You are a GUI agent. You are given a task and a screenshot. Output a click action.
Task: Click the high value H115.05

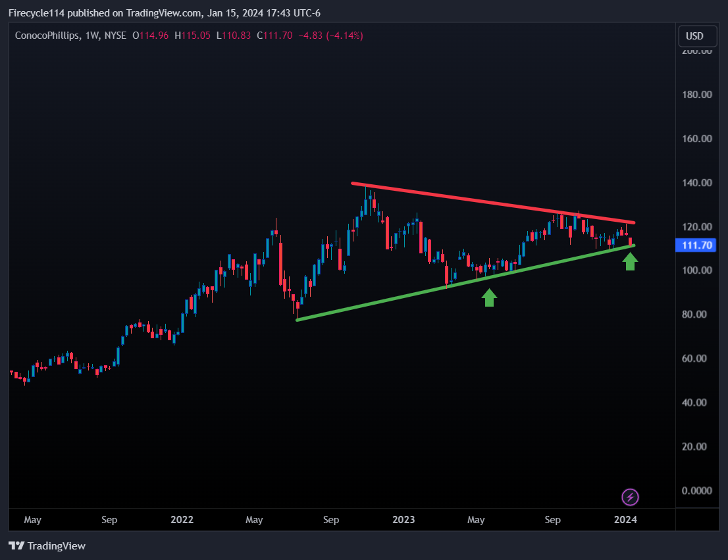click(x=192, y=36)
